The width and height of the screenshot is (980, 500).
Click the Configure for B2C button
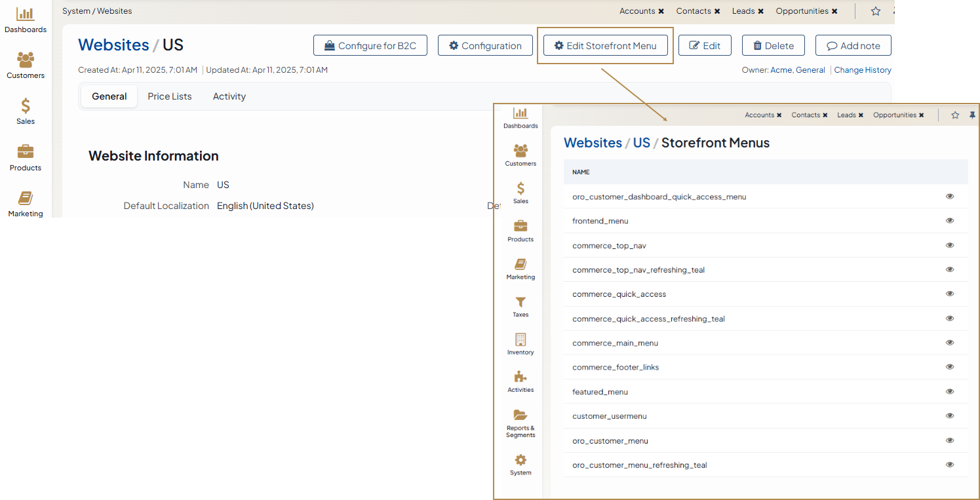pos(370,46)
